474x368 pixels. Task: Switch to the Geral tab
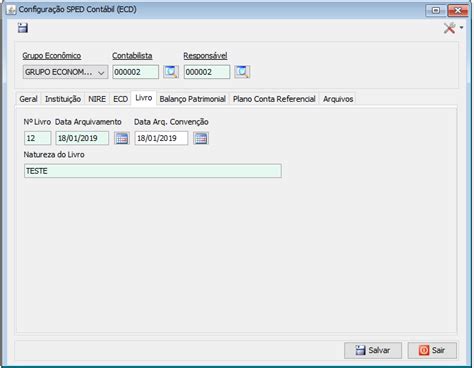coord(28,99)
